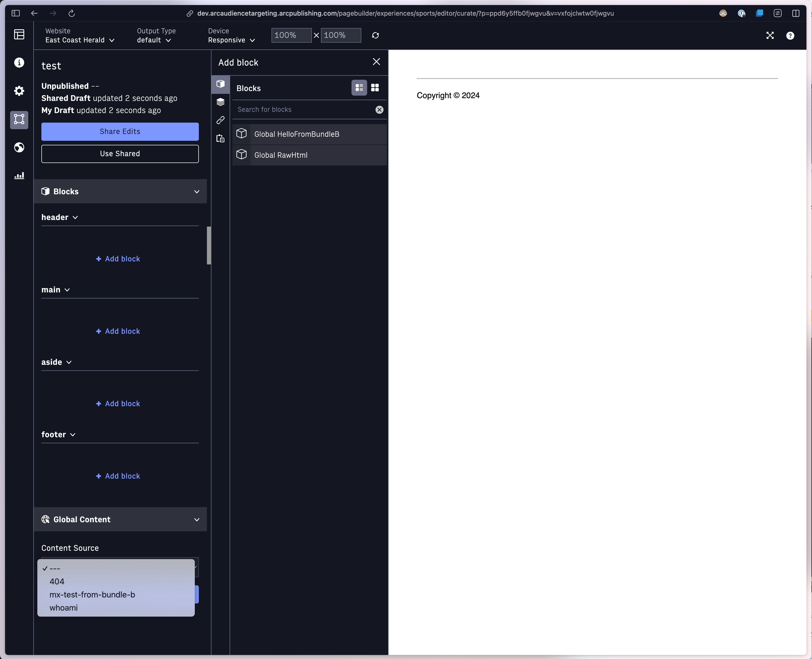Click the list view icon in Add block

tap(359, 87)
